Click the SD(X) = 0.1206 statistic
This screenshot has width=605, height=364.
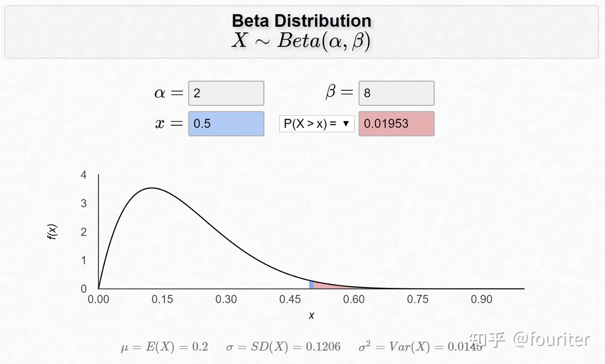pyautogui.click(x=283, y=346)
